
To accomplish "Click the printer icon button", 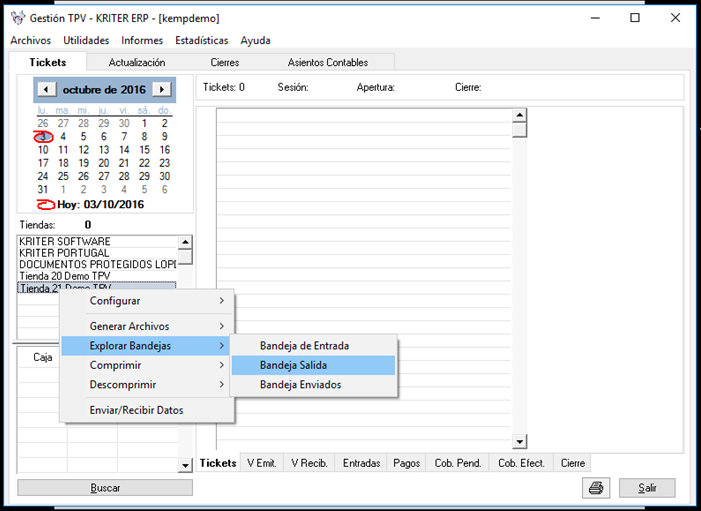I will 596,488.
